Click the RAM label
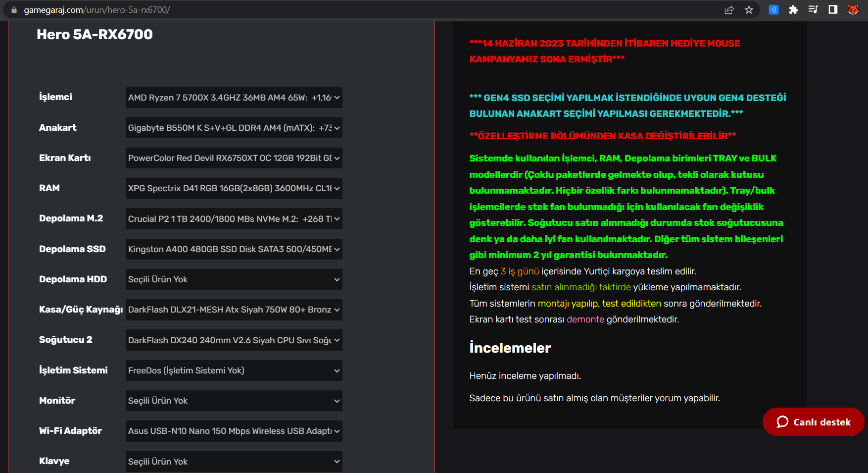Image resolution: width=868 pixels, height=473 pixels. click(49, 188)
